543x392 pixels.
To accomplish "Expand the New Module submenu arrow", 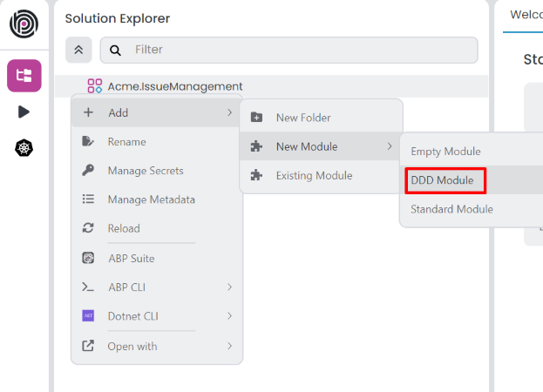I will (390, 146).
